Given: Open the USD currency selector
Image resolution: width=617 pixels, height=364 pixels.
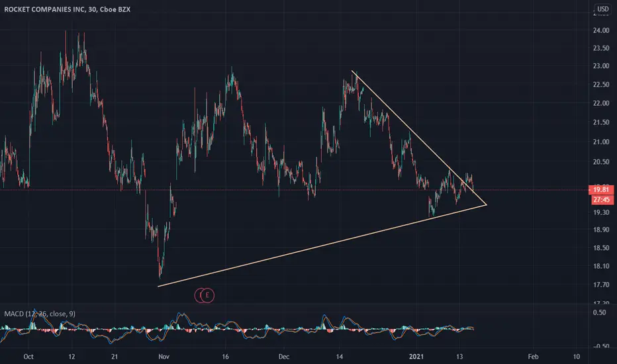Looking at the screenshot, I should point(602,9).
